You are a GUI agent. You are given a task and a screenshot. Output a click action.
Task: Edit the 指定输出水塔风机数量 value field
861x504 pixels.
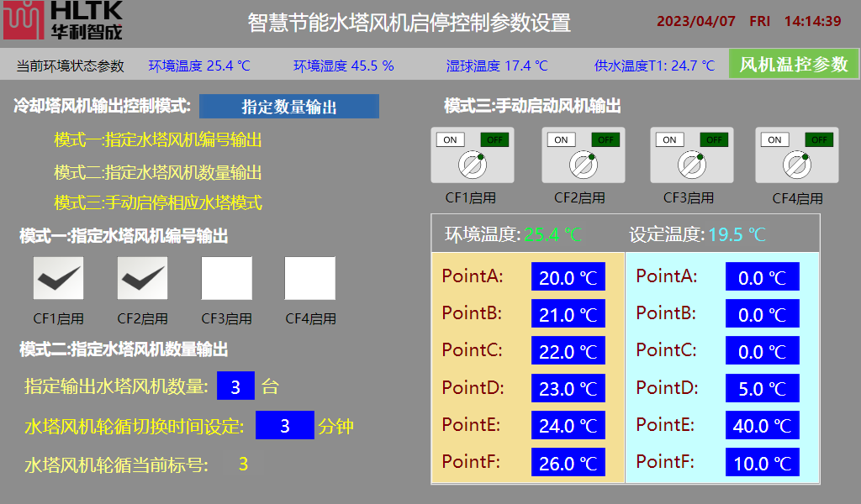235,386
